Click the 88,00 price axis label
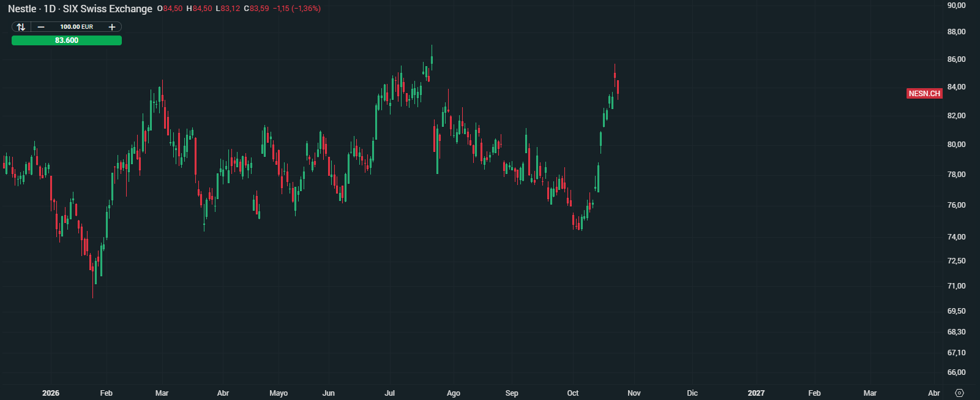 point(956,32)
